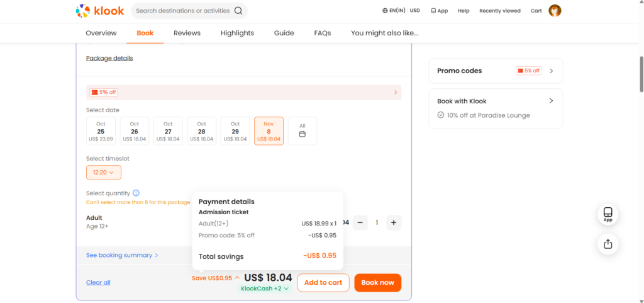Viewport: 644px width, 303px height.
Task: Click the Total savings -US$ 0.95 amount
Action: 320,255
